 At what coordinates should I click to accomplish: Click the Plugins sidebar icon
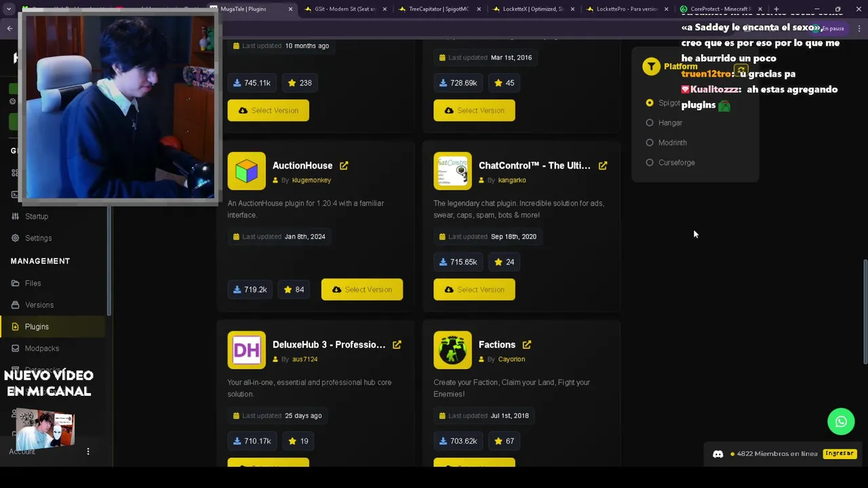point(15,327)
